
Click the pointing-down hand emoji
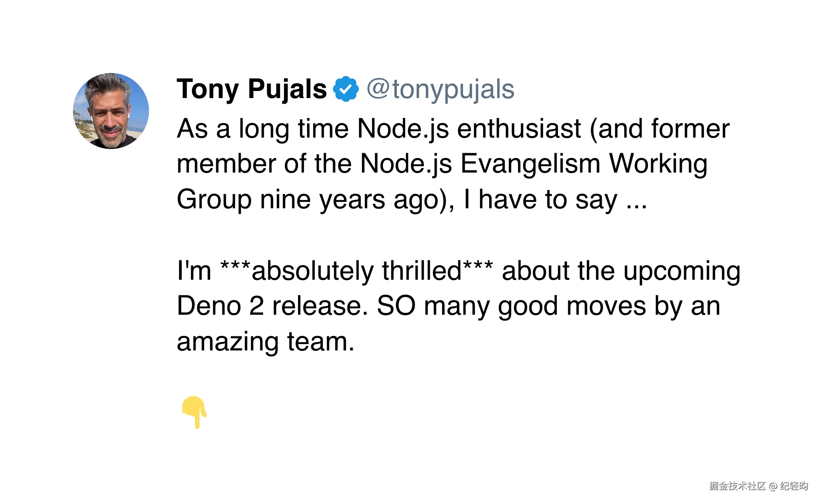(x=194, y=412)
